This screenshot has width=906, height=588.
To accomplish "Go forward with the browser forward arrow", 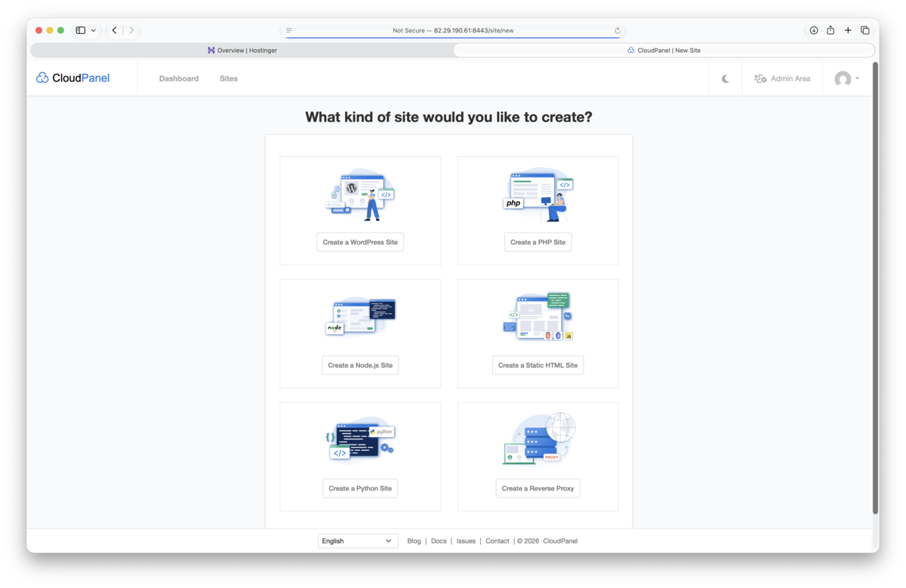I will click(x=131, y=30).
